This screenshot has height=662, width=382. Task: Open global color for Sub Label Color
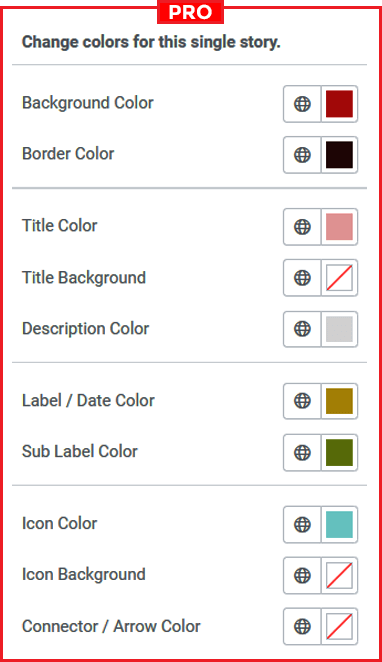pos(302,452)
